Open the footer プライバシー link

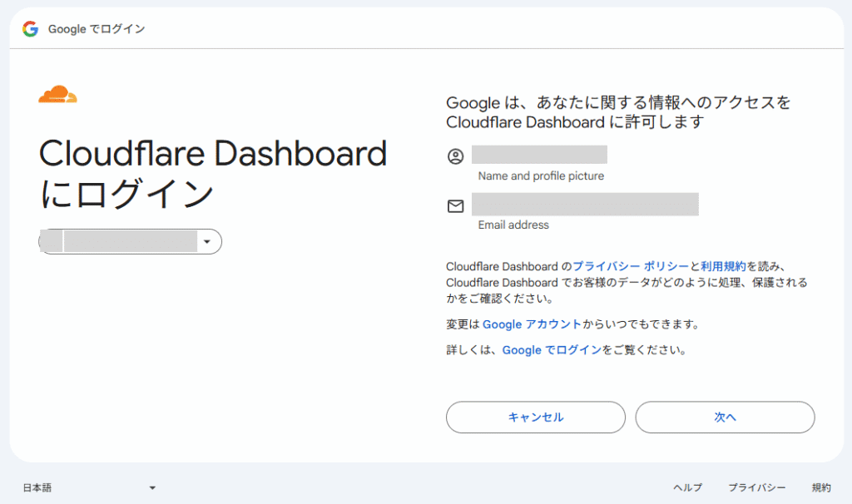(756, 487)
